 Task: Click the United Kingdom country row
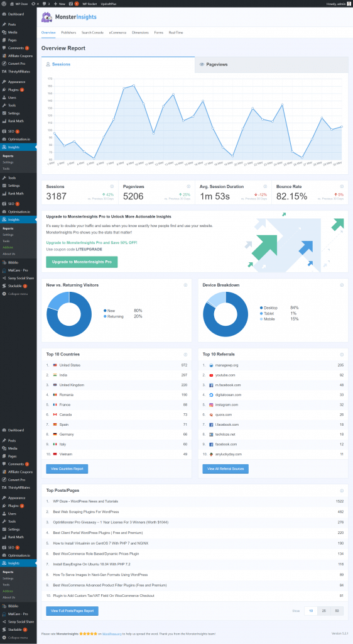tap(116, 385)
